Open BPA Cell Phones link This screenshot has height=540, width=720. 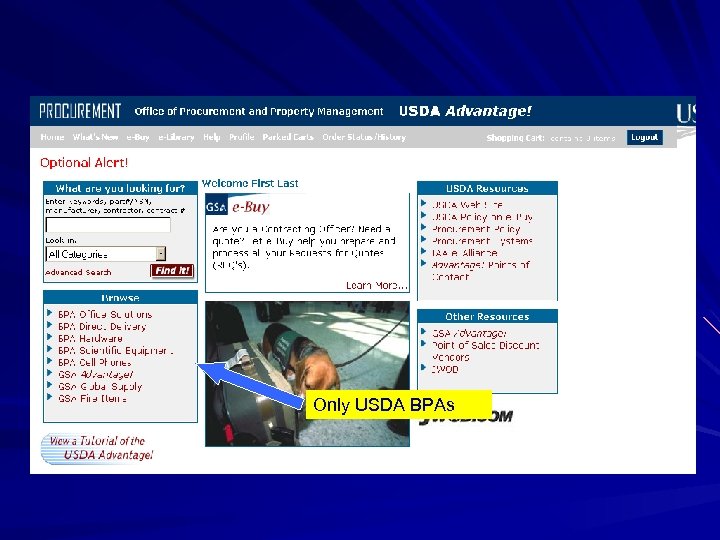point(95,362)
